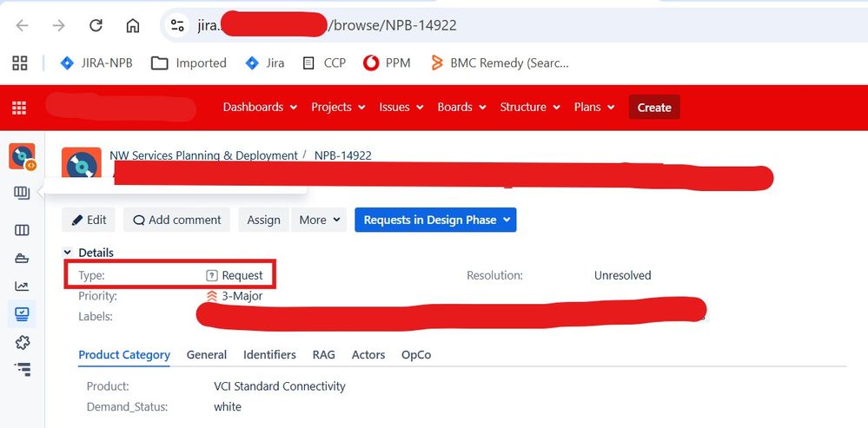Click the Assign button
This screenshot has height=428, width=868.
[263, 220]
